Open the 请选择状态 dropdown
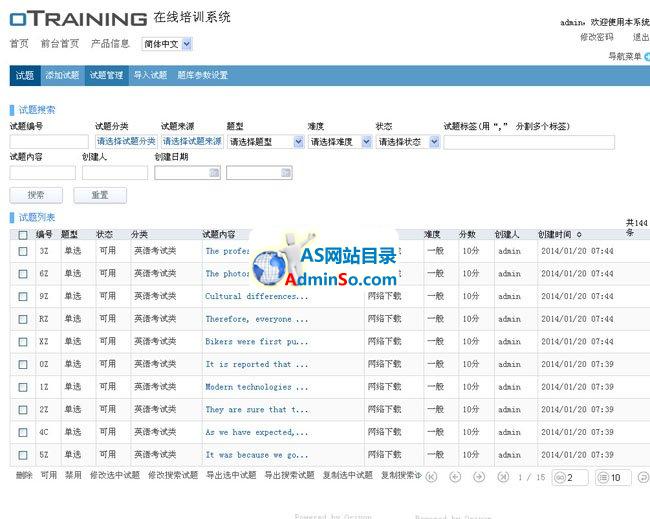Viewport: 650px width, 519px height. tap(408, 142)
